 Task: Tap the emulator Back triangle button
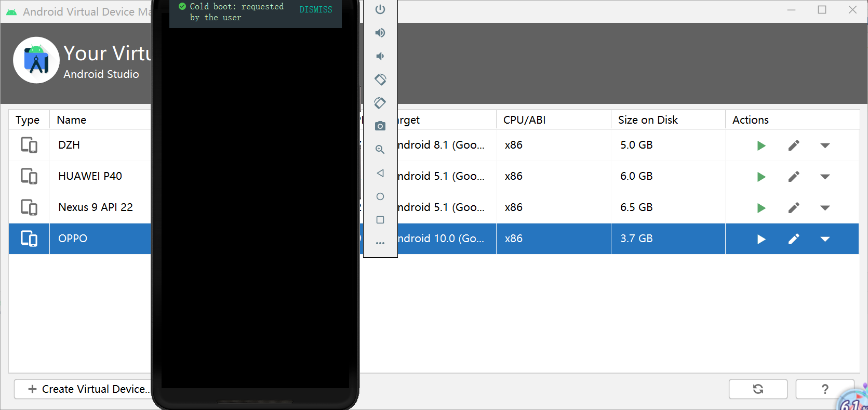pyautogui.click(x=380, y=173)
